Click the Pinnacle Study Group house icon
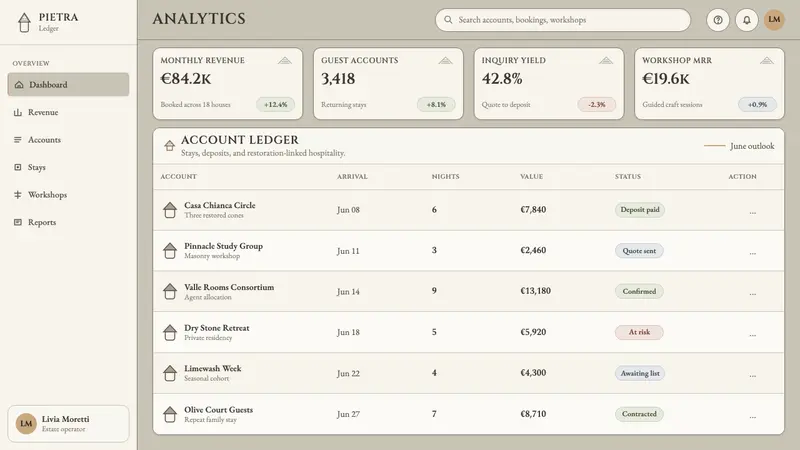Screen dimensions: 800x450 coord(170,251)
